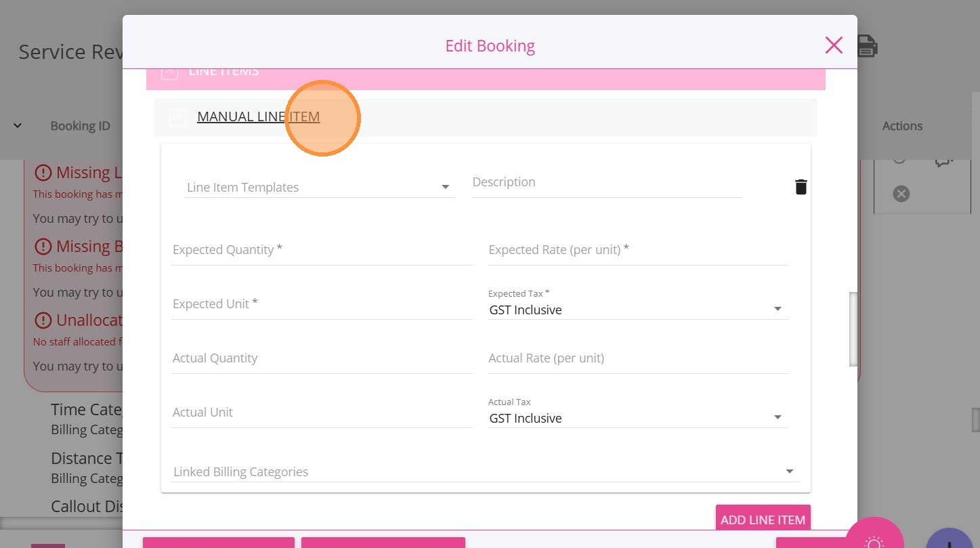
Task: Open the Actual Tax dropdown
Action: (x=637, y=419)
